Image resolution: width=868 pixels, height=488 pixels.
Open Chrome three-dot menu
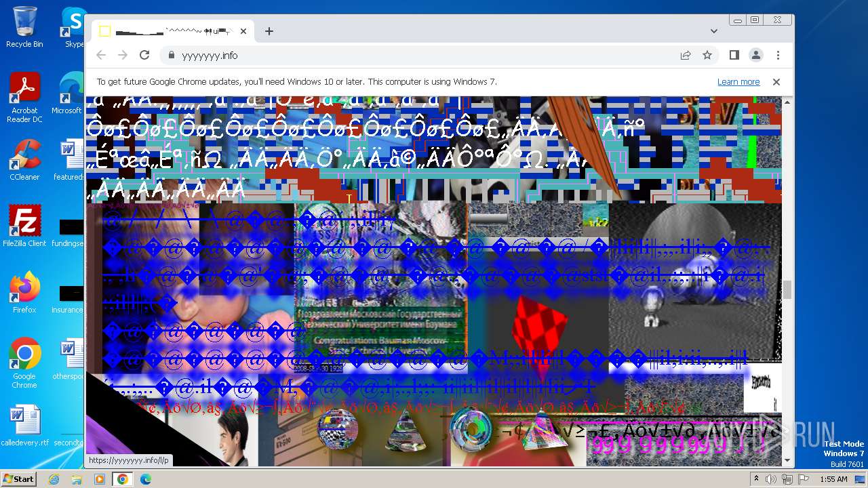click(x=778, y=55)
